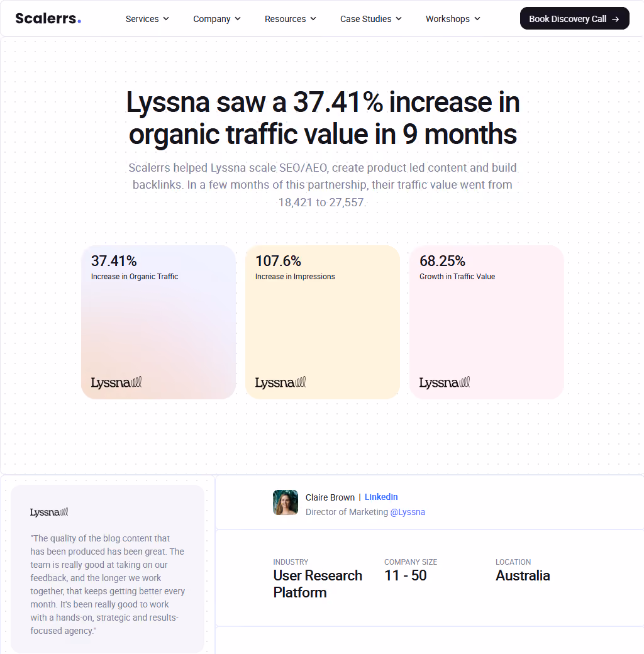Open the Resources menu

point(291,19)
